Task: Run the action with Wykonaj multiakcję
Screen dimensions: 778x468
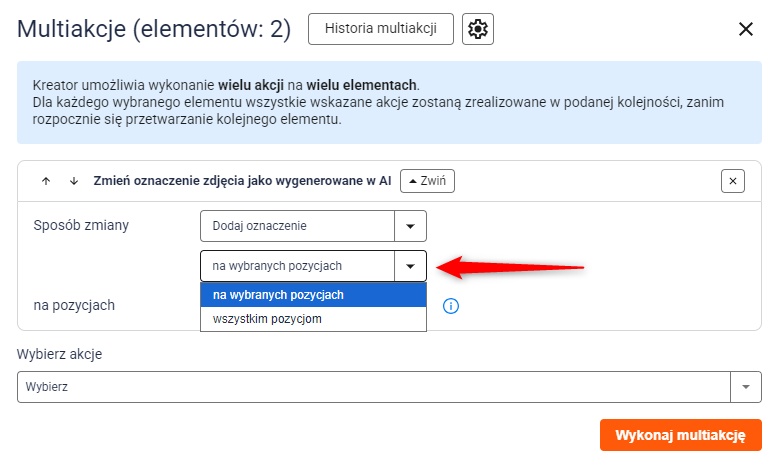Action: (680, 435)
